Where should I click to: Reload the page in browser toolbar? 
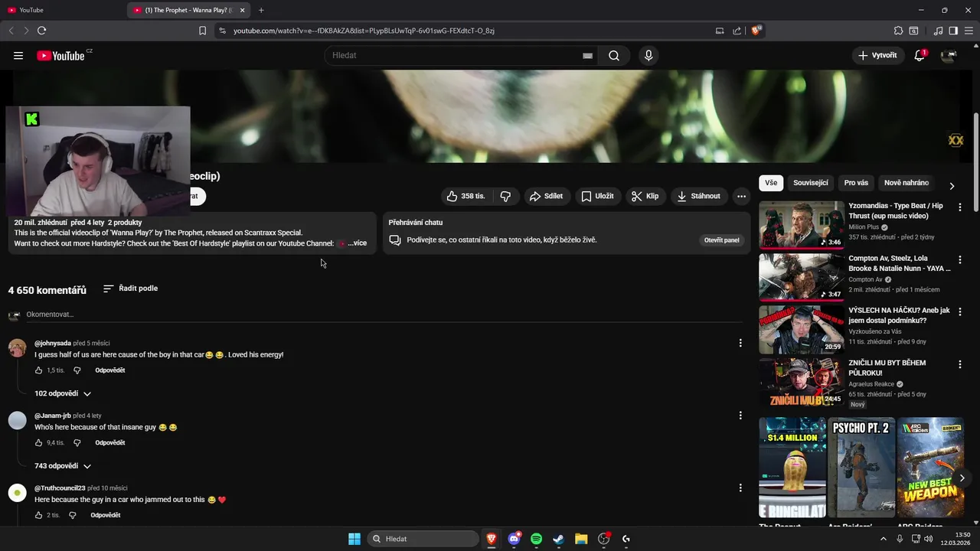click(x=42, y=31)
